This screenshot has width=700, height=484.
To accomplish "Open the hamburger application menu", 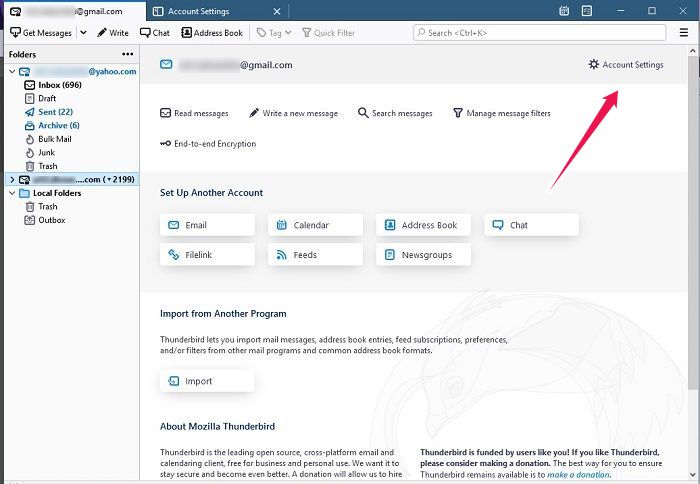I will [x=683, y=33].
